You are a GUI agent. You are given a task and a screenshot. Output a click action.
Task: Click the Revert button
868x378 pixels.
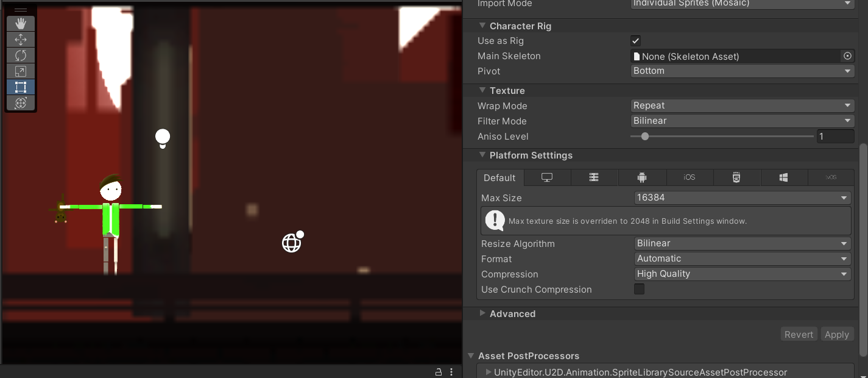(x=799, y=334)
